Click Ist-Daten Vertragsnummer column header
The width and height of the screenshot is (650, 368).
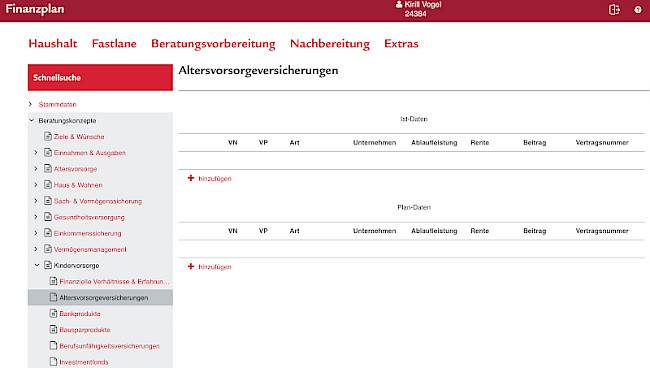[x=602, y=143]
